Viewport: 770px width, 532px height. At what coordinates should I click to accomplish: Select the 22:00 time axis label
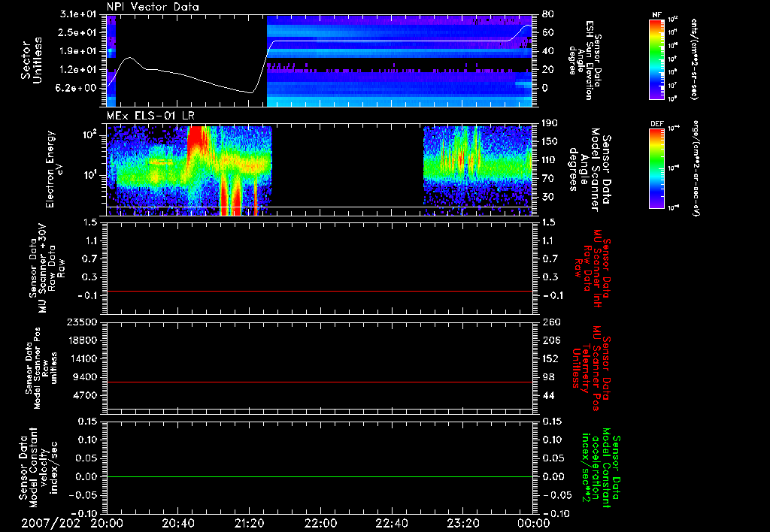click(x=320, y=522)
